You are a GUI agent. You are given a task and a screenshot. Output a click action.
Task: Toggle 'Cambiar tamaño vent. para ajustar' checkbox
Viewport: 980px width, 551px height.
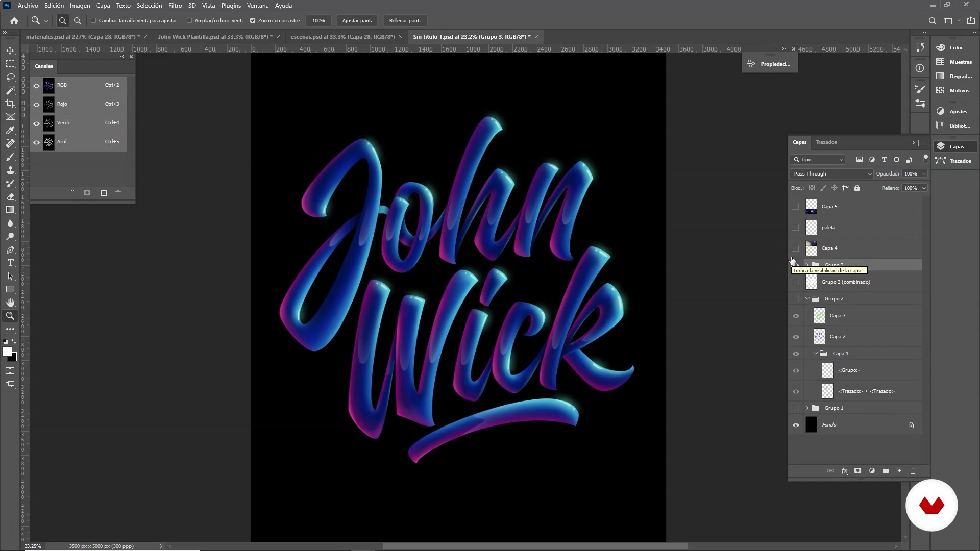93,21
